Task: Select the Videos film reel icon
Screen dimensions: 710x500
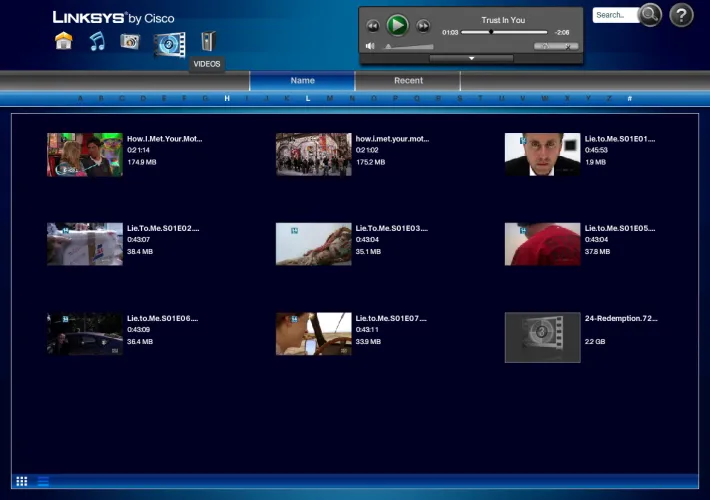Action: click(169, 45)
